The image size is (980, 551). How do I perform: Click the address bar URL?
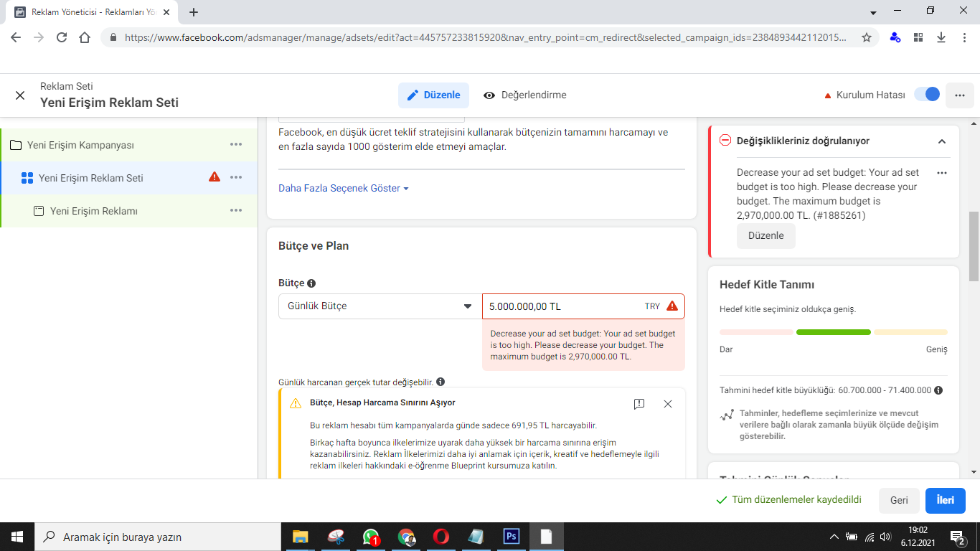click(485, 37)
